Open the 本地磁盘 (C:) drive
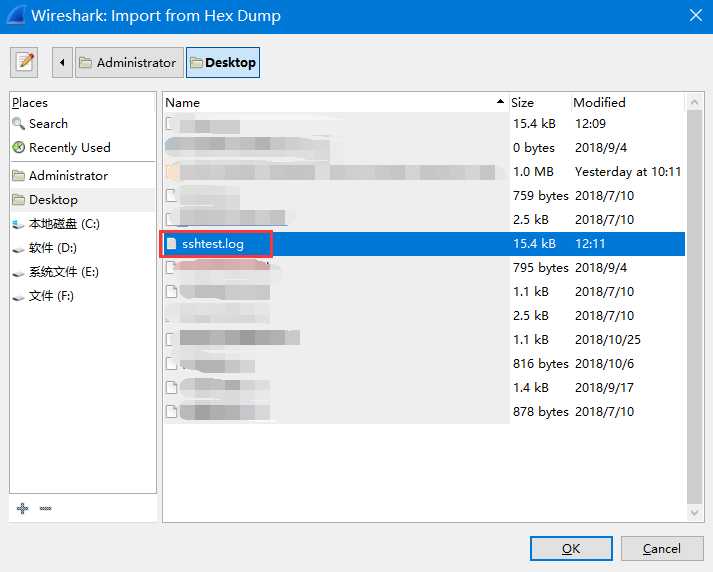The image size is (713, 572). [x=64, y=224]
